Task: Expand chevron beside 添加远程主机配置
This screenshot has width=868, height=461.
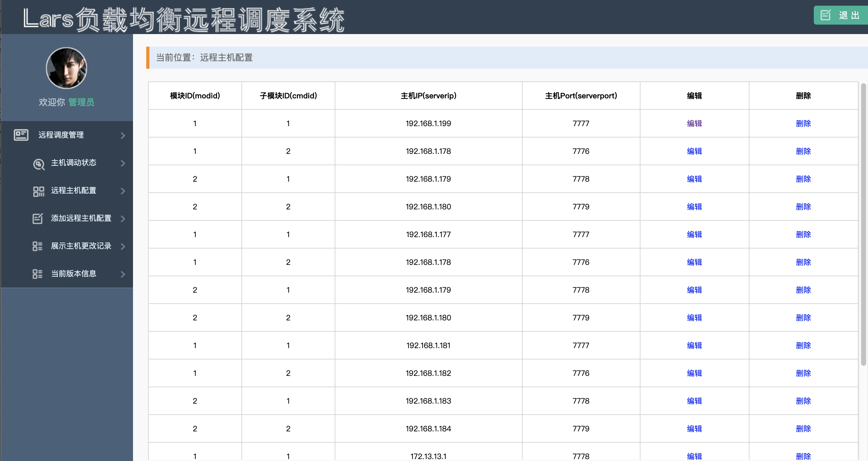Action: tap(123, 219)
